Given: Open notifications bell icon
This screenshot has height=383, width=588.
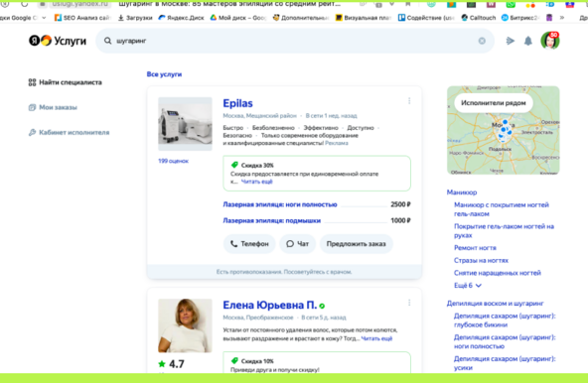Looking at the screenshot, I should tap(528, 41).
